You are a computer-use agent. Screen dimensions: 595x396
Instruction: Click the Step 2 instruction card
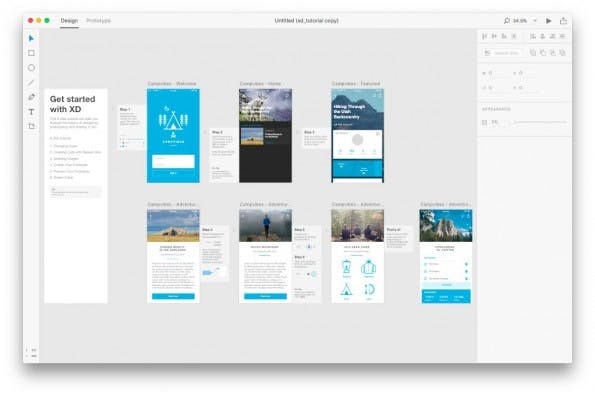(223, 155)
